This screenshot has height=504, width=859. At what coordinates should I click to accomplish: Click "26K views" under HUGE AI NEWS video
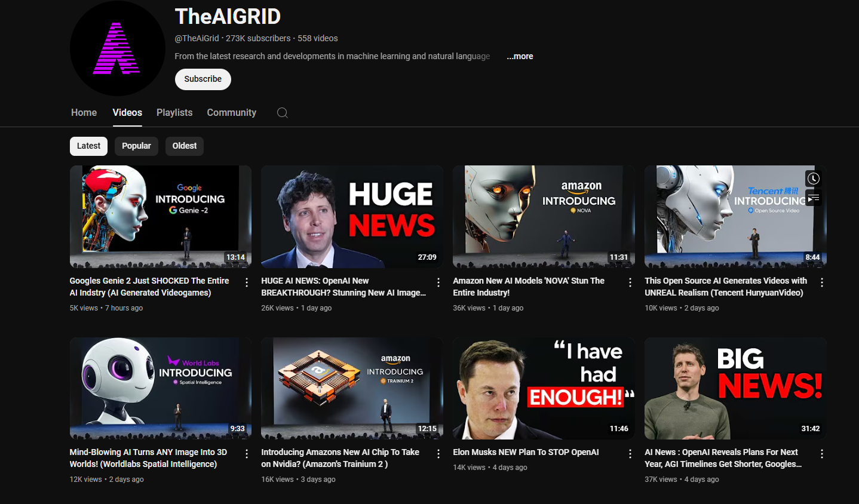pos(277,308)
